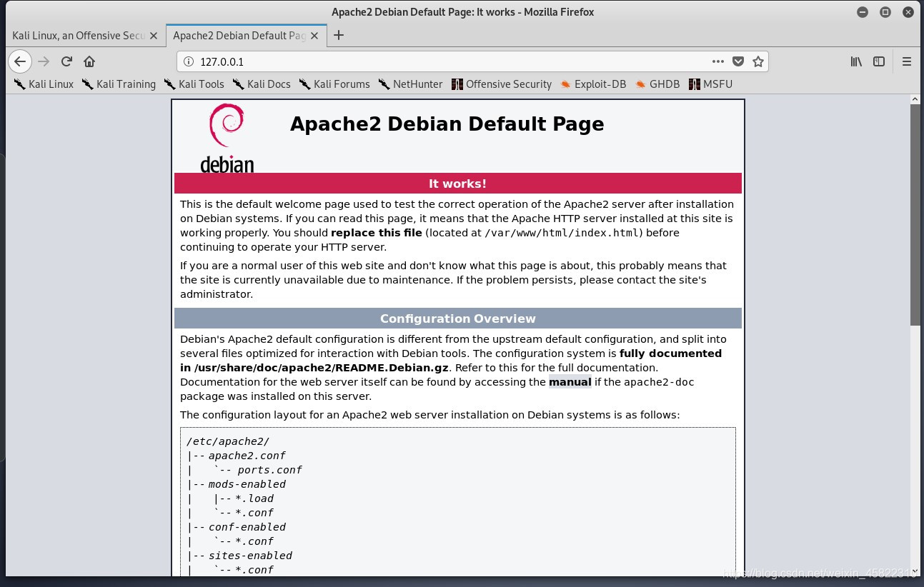Maximize the Firefox window

pos(885,12)
